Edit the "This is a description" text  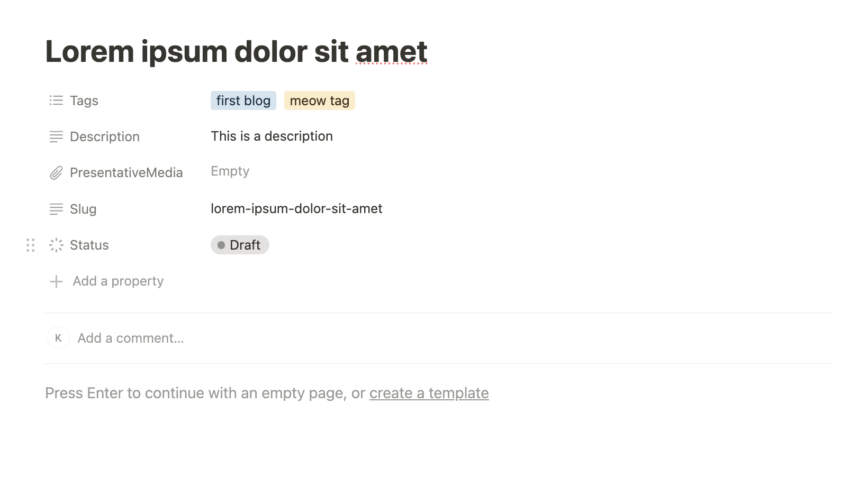tap(272, 136)
